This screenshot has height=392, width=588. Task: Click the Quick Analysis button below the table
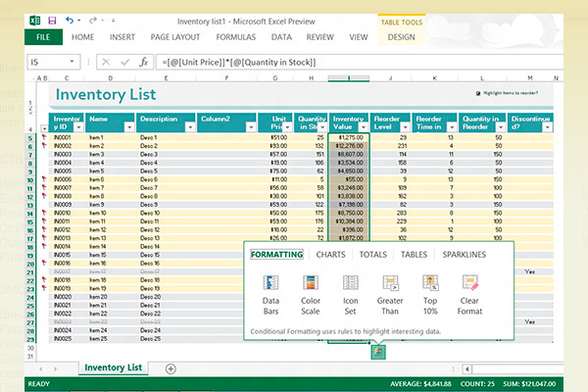point(377,351)
